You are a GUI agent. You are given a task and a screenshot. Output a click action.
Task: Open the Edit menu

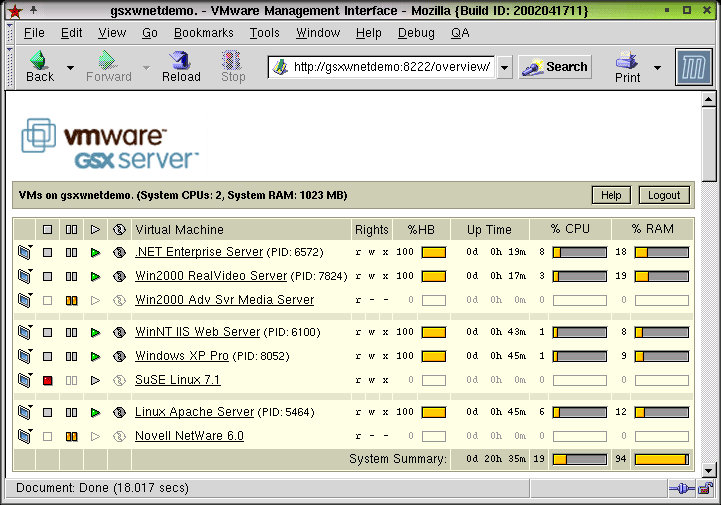click(x=71, y=33)
